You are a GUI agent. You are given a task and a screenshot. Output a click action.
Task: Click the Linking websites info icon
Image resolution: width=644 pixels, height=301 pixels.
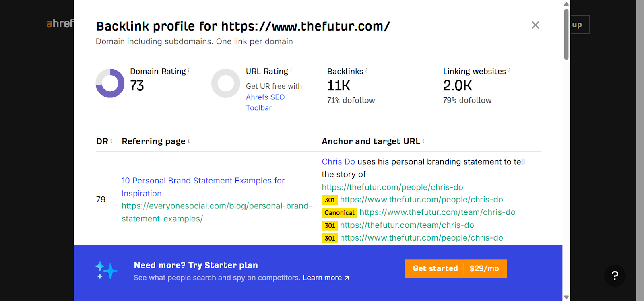pyautogui.click(x=510, y=71)
